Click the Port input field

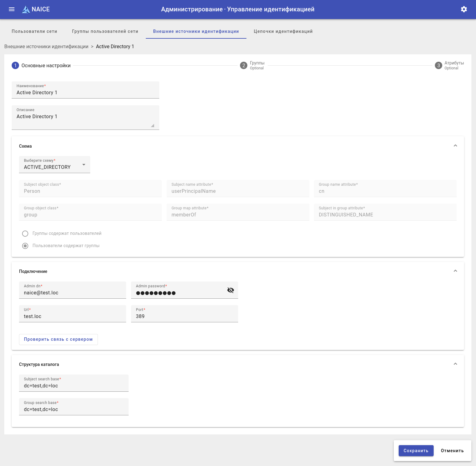tap(184, 316)
